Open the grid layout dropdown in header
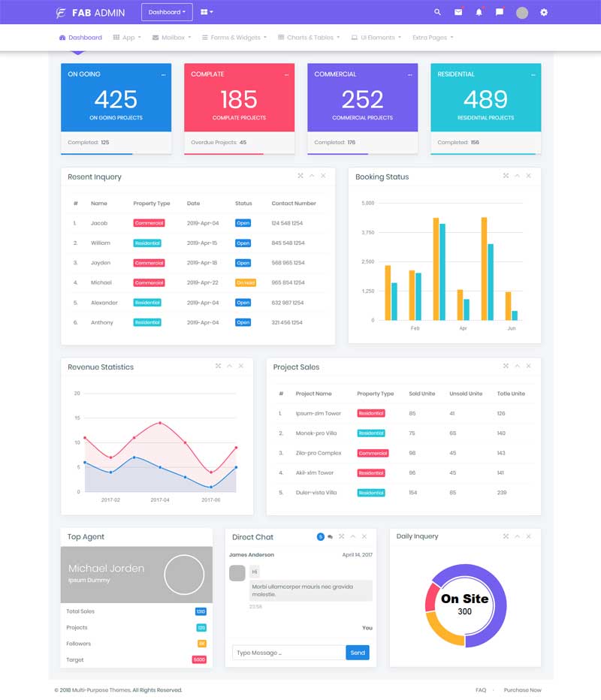601x700 pixels. click(x=207, y=12)
